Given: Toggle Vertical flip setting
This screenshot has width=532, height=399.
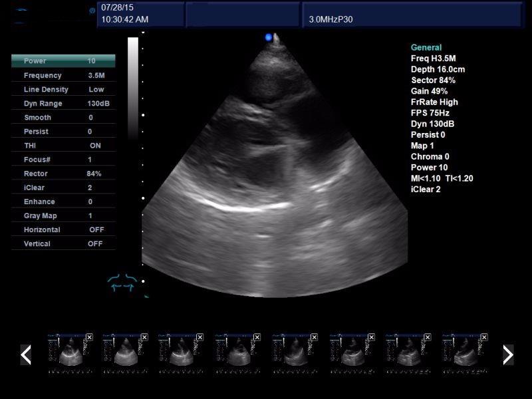Looking at the screenshot, I should click(x=63, y=244).
